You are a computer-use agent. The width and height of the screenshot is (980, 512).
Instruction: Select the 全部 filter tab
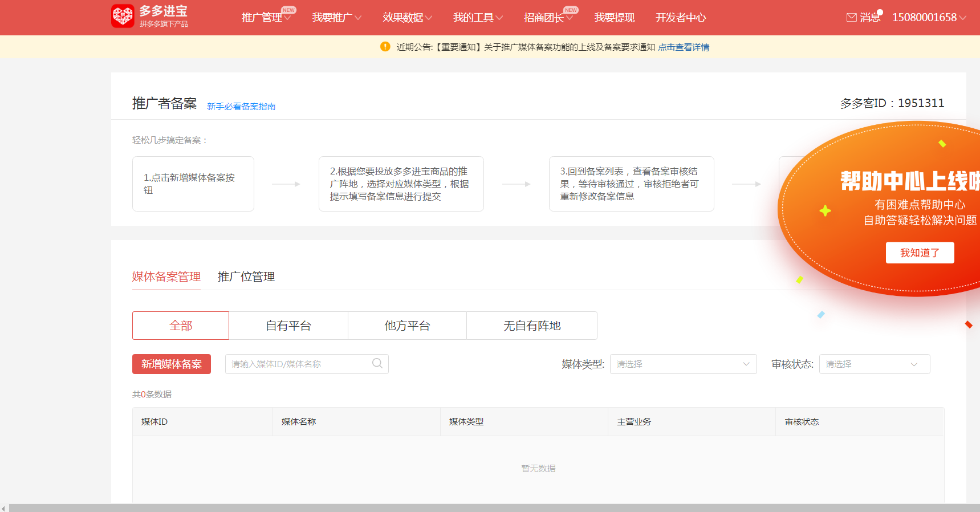[x=181, y=326]
